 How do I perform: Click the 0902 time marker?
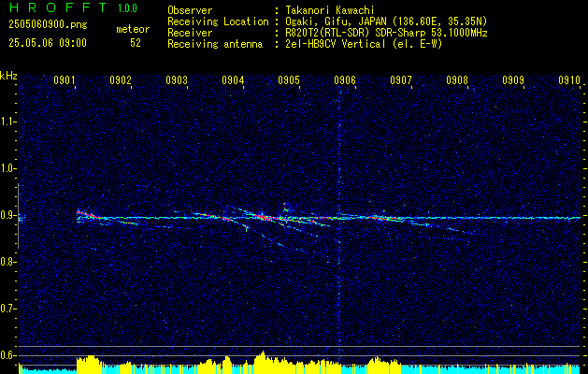coord(121,79)
